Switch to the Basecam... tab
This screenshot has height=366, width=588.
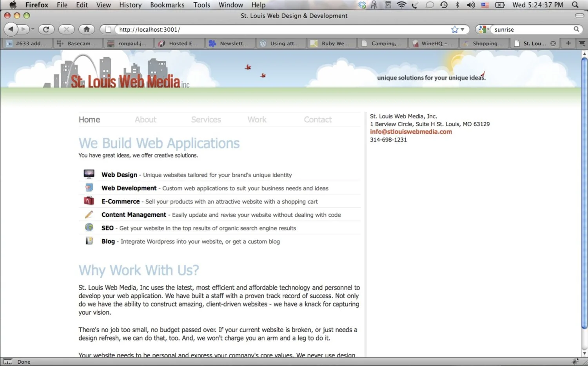(78, 43)
